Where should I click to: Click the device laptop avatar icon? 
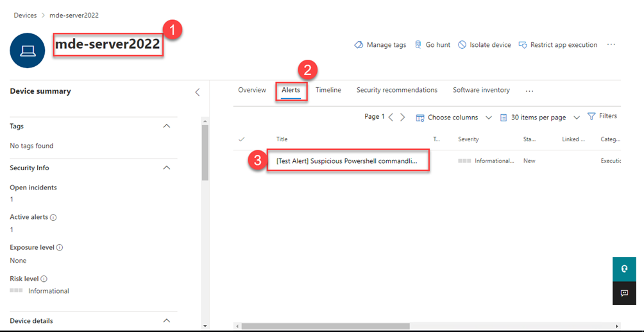click(x=27, y=51)
